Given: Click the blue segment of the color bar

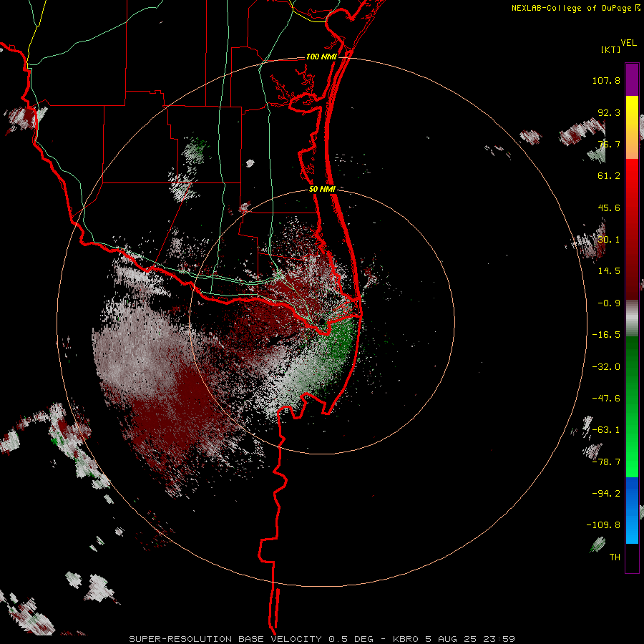Looking at the screenshot, I should (x=632, y=510).
